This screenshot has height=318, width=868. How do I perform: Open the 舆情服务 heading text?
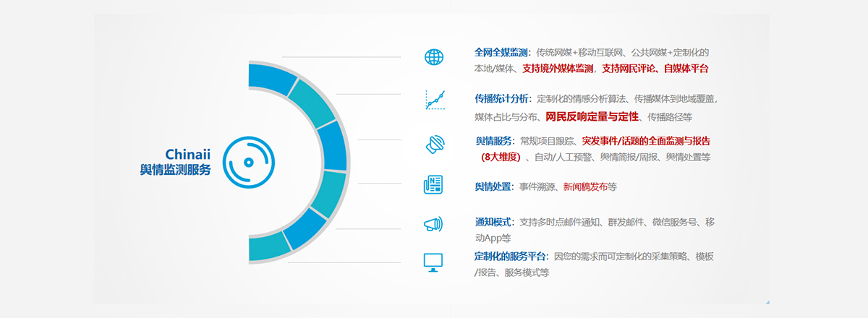pyautogui.click(x=493, y=141)
